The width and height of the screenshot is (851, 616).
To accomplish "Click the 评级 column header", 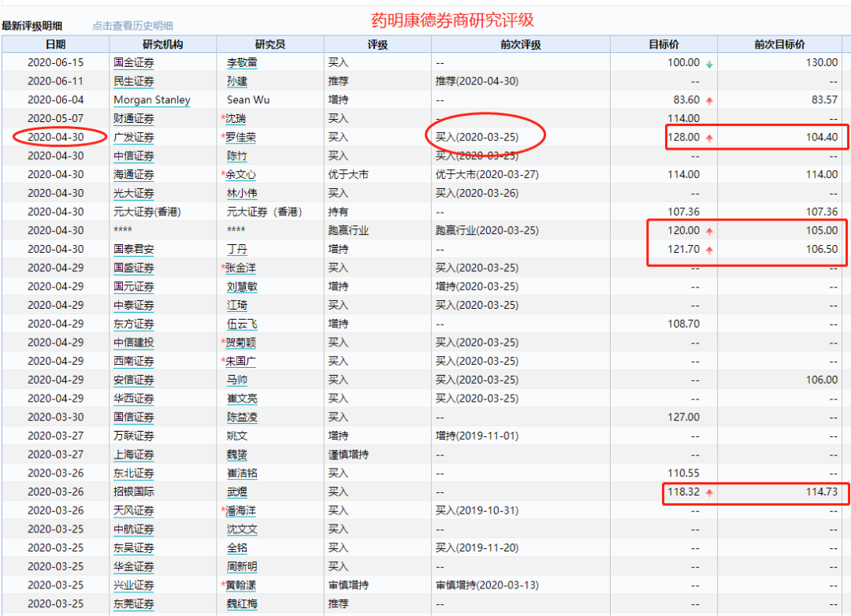I will tap(377, 44).
